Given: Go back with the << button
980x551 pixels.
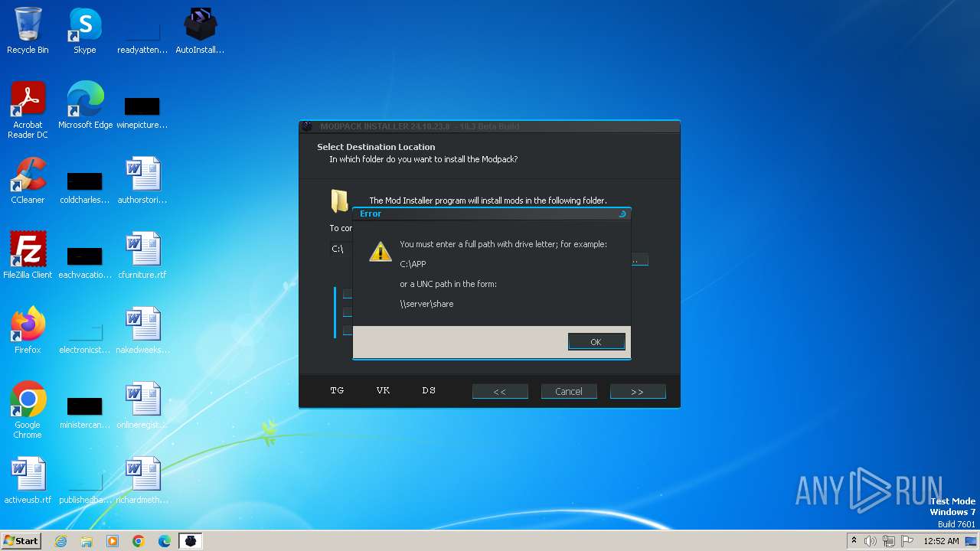Looking at the screenshot, I should (500, 391).
